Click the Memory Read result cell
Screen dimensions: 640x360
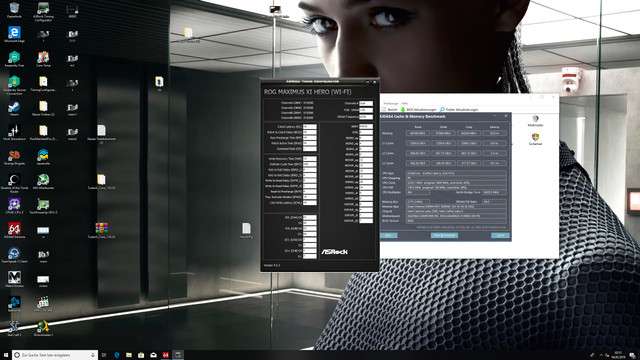coord(418,133)
